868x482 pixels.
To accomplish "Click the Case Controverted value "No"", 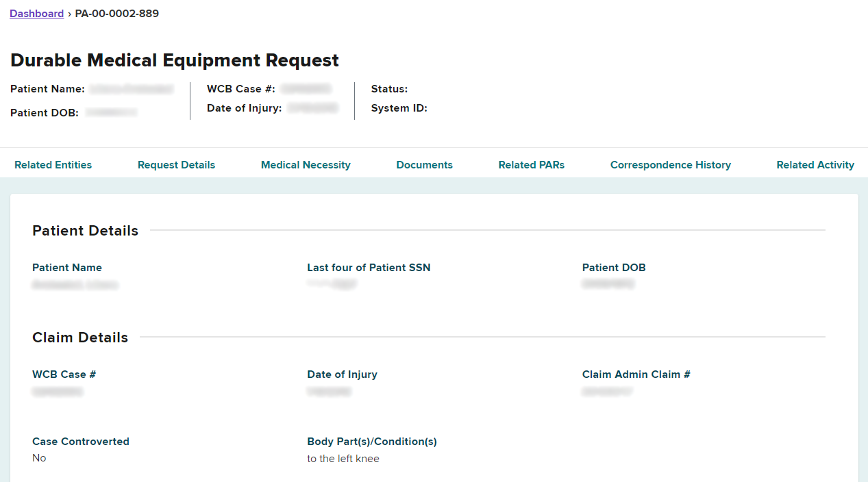I will tap(39, 458).
